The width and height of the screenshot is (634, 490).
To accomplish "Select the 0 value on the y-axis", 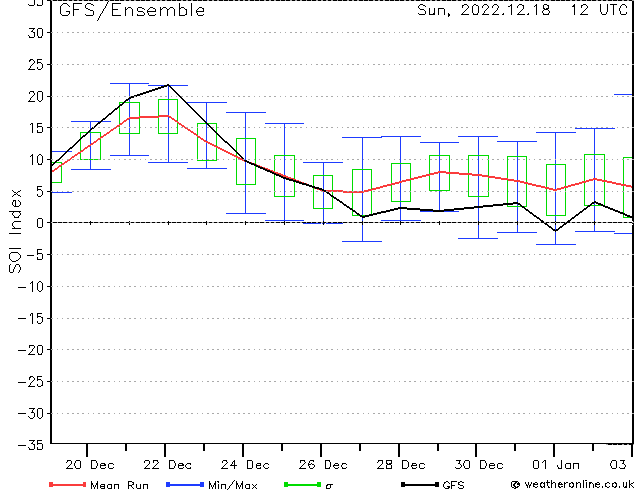I will 40,223.
